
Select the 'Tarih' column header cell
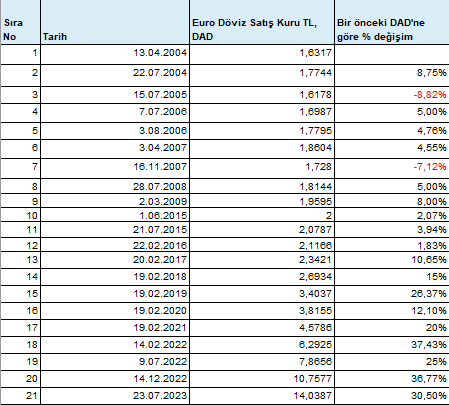tap(115, 22)
